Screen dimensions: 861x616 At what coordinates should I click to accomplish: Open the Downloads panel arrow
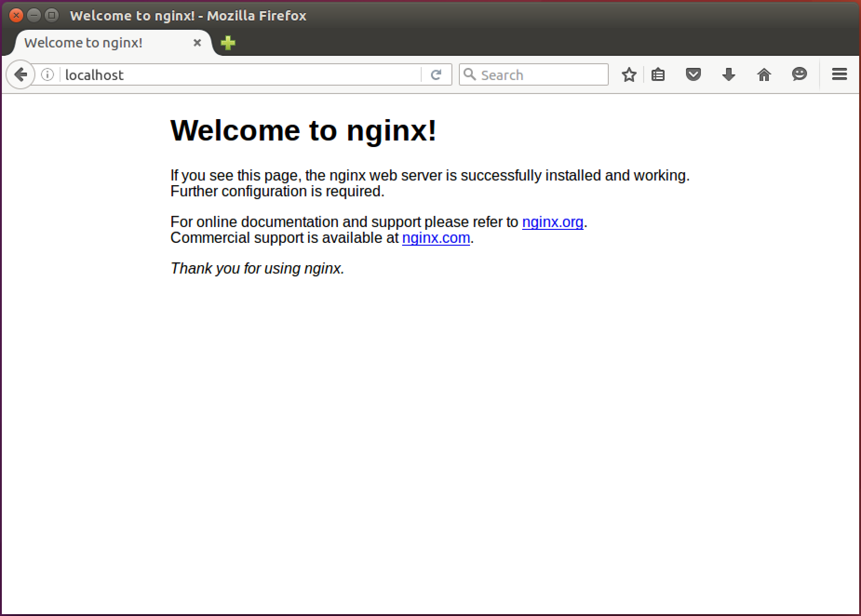click(729, 74)
